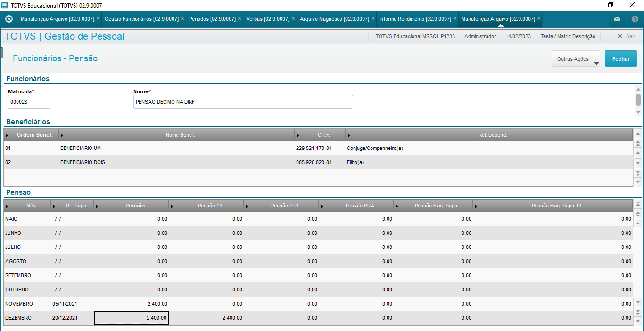Click Funcionários section scroll up arrow
Image resolution: width=644 pixels, height=331 pixels.
(638, 89)
